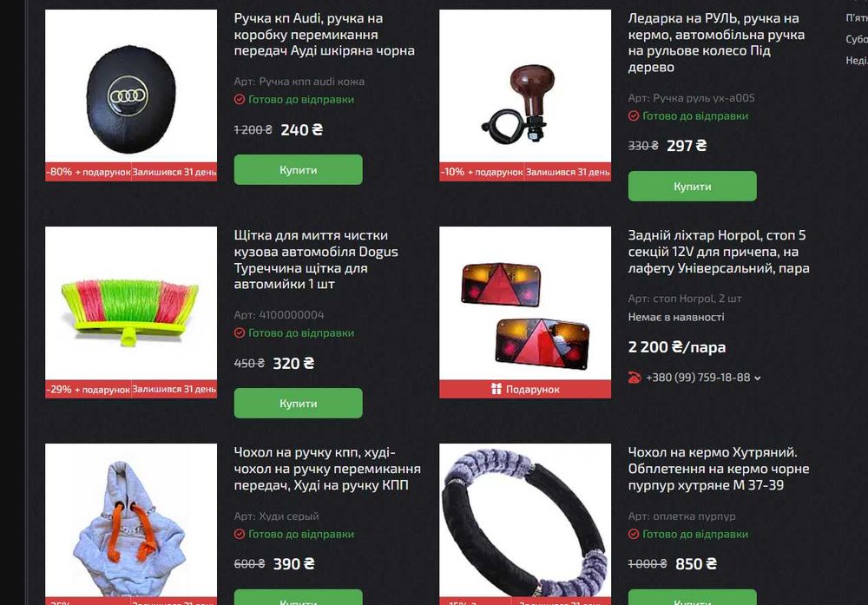
Task: Click the ready-to-ship check icon for steering wheel knob
Action: [x=634, y=115]
